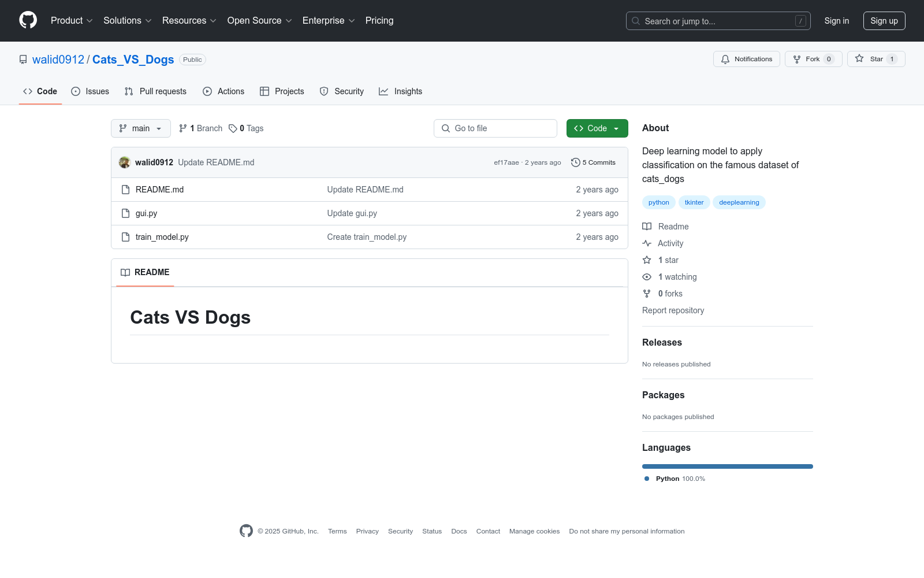924x578 pixels.
Task: Open the Solutions menu
Action: tap(128, 21)
